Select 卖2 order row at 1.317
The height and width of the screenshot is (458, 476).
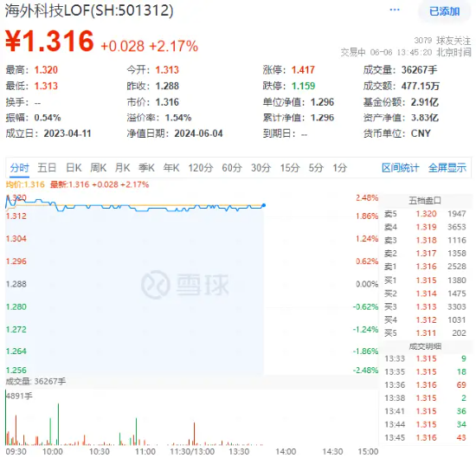[425, 254]
